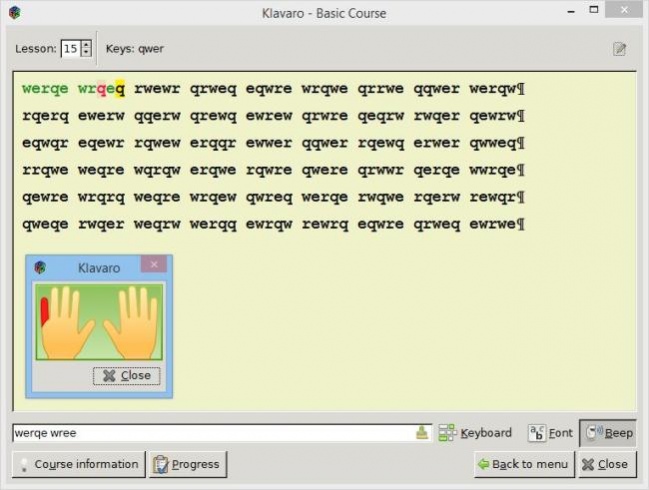Click the Klavaro icon in the popup title
The image size is (649, 490).
tap(40, 267)
